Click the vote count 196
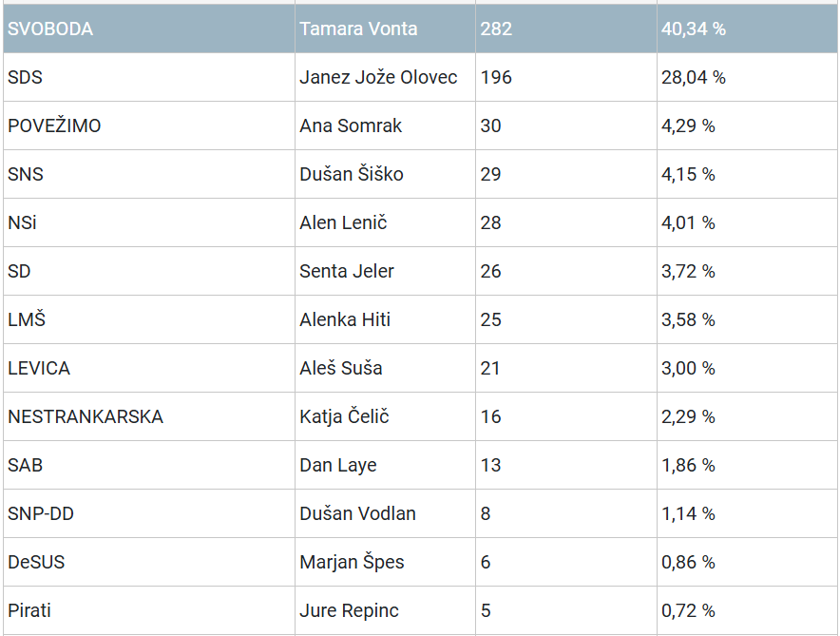The width and height of the screenshot is (840, 636). (496, 77)
